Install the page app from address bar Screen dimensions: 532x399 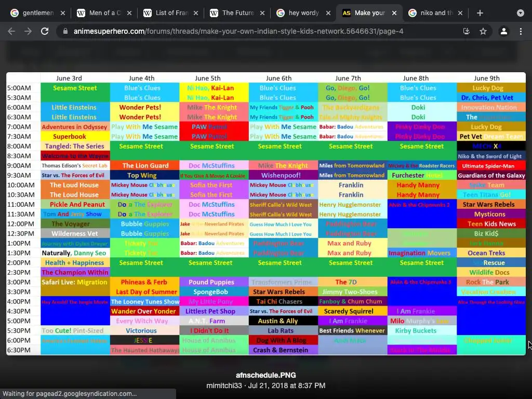click(x=467, y=31)
